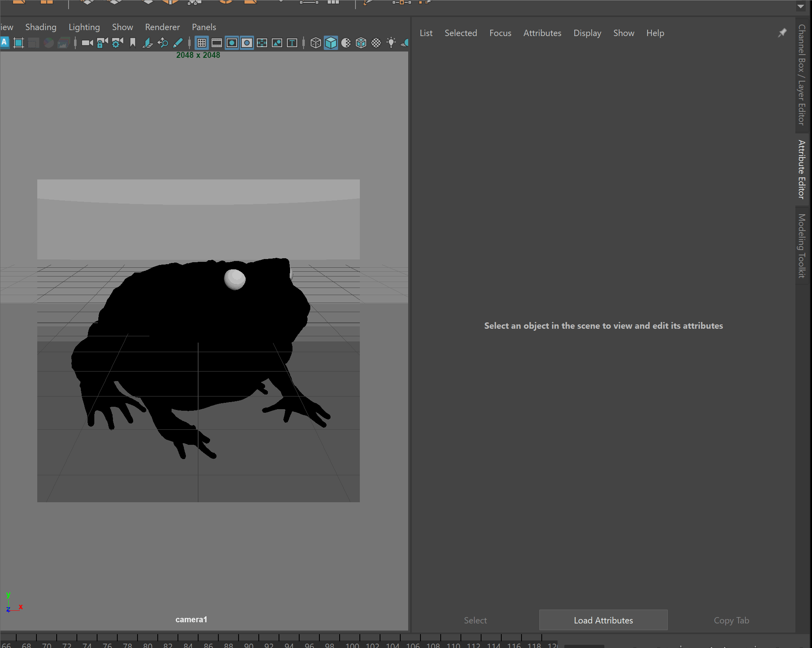Click the Load Attributes button
Image resolution: width=812 pixels, height=648 pixels.
point(603,620)
